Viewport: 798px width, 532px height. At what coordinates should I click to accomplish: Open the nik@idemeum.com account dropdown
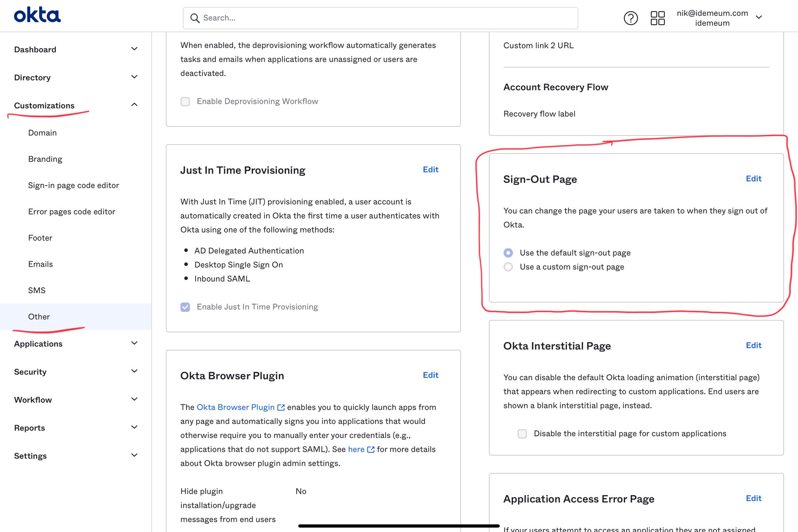pos(719,18)
